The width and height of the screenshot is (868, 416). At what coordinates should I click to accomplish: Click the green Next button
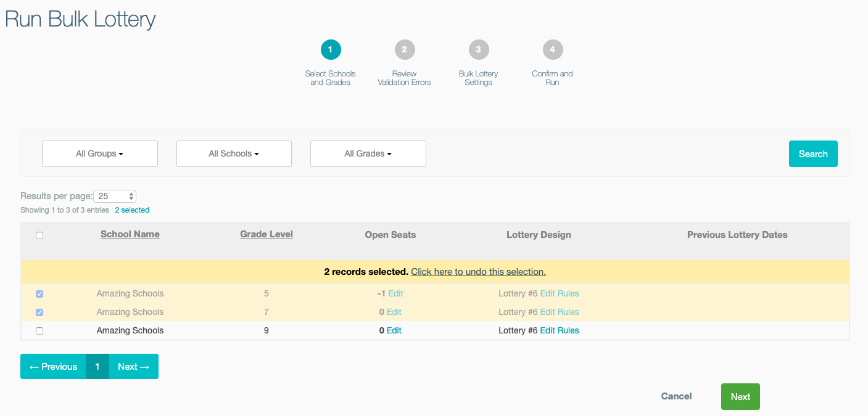click(x=740, y=397)
